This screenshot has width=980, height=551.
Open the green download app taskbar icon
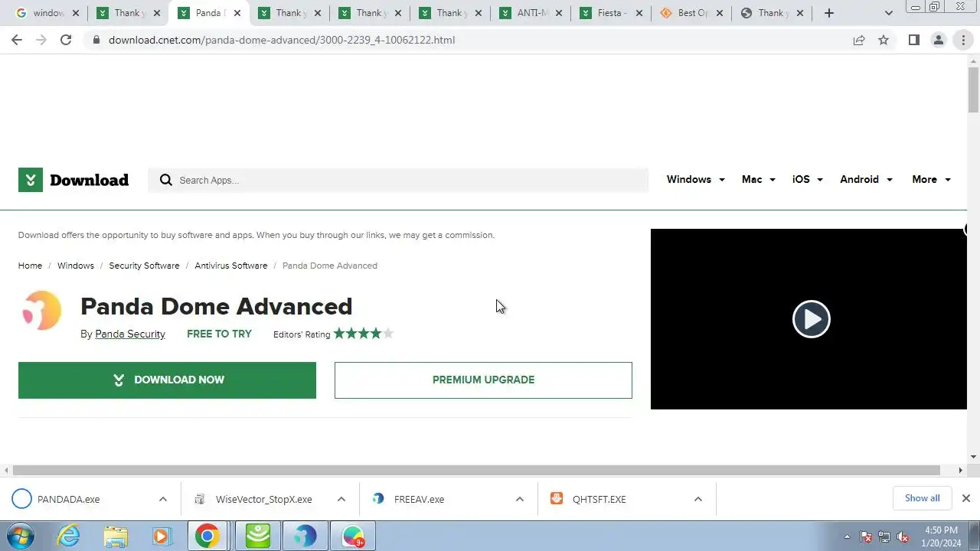(258, 536)
